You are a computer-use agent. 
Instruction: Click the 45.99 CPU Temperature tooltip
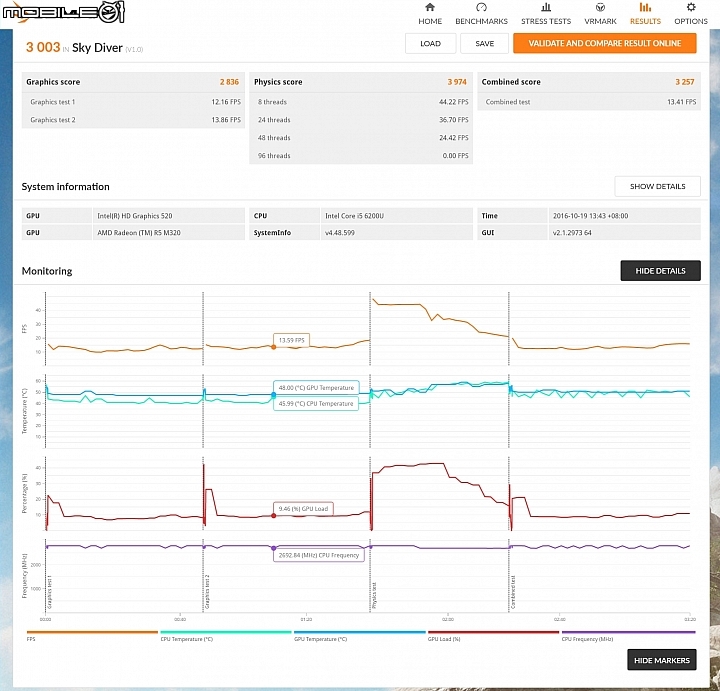click(x=316, y=404)
